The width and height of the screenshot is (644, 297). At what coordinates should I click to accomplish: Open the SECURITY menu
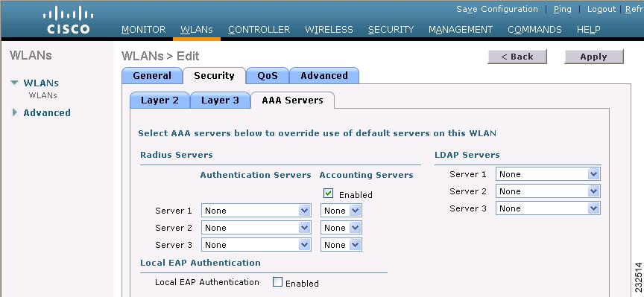pos(391,30)
